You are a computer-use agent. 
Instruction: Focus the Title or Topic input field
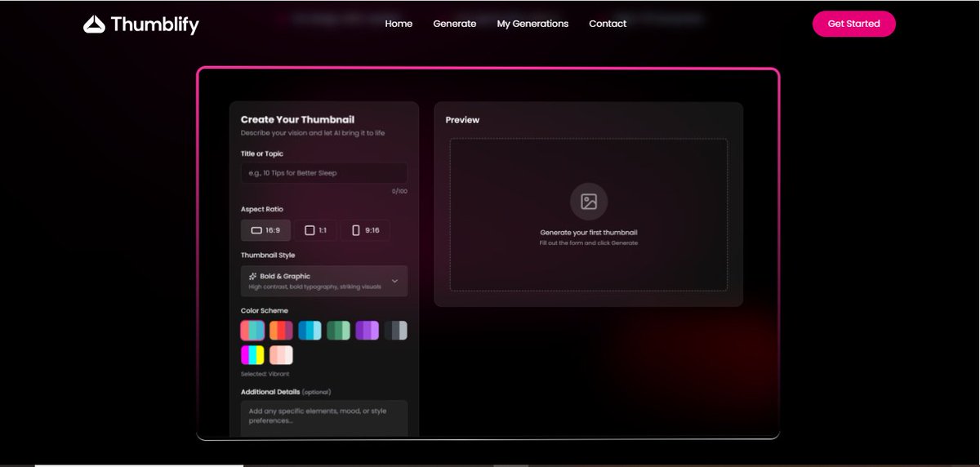(324, 173)
